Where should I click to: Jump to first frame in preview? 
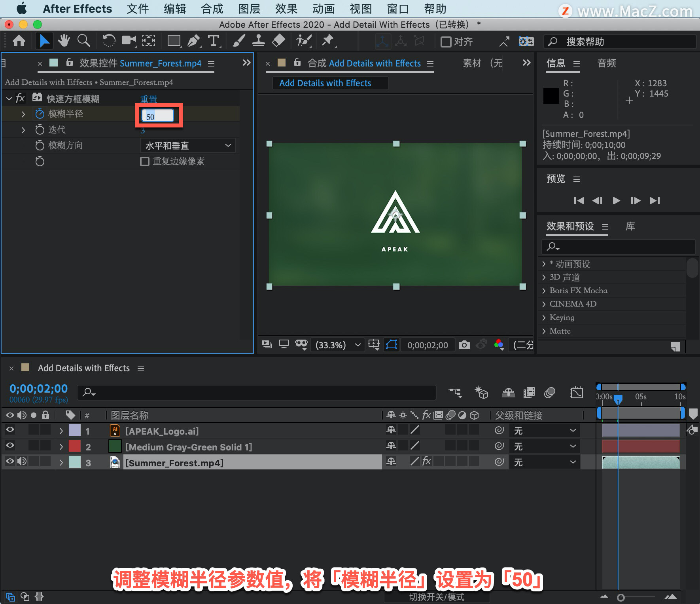[x=579, y=201]
